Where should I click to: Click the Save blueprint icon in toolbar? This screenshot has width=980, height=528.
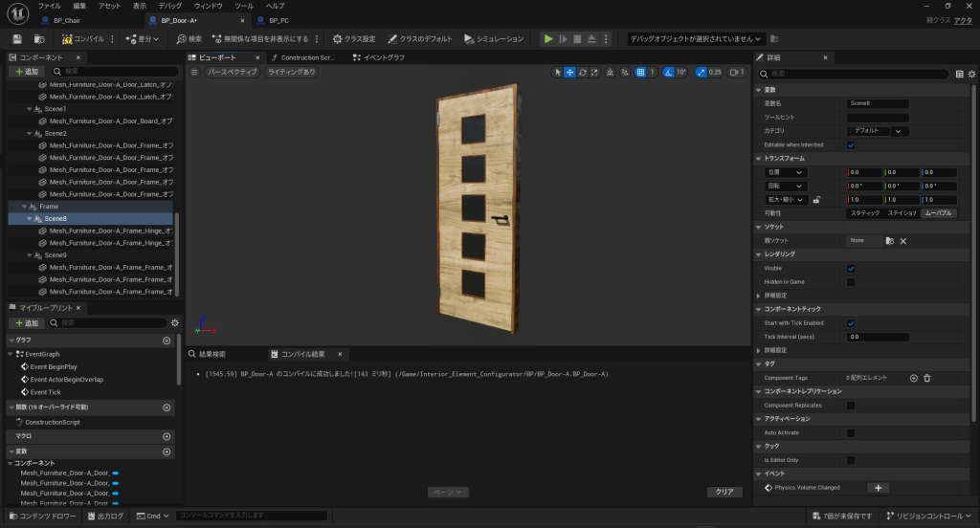(x=17, y=39)
